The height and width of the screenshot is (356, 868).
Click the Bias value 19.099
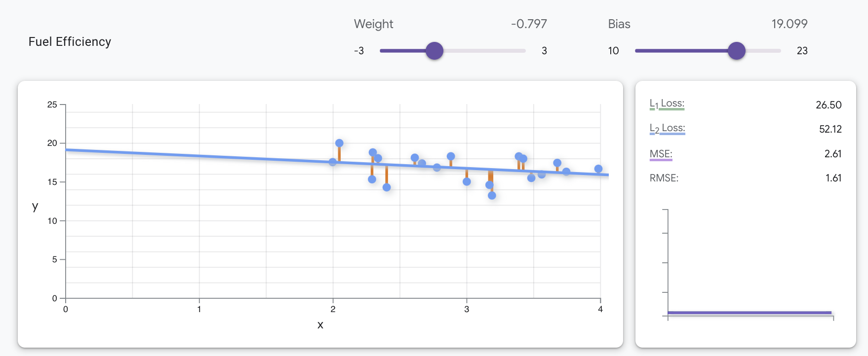click(789, 24)
